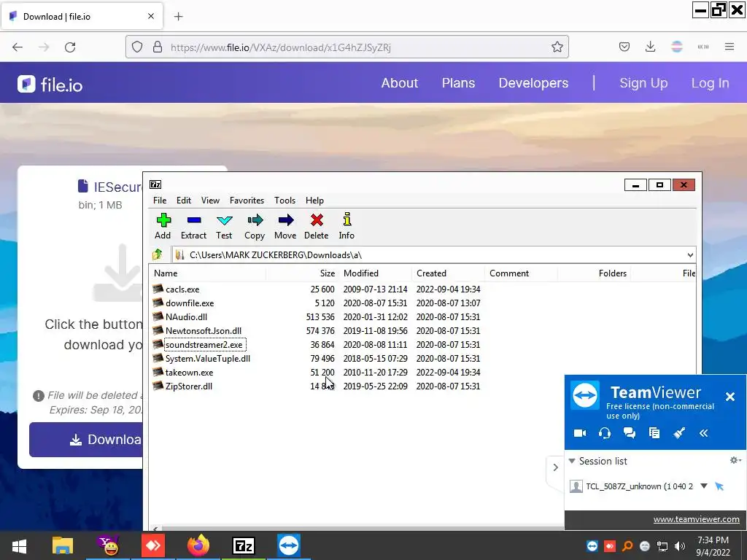
Task: Click the padlock site info icon
Action: 158,47
